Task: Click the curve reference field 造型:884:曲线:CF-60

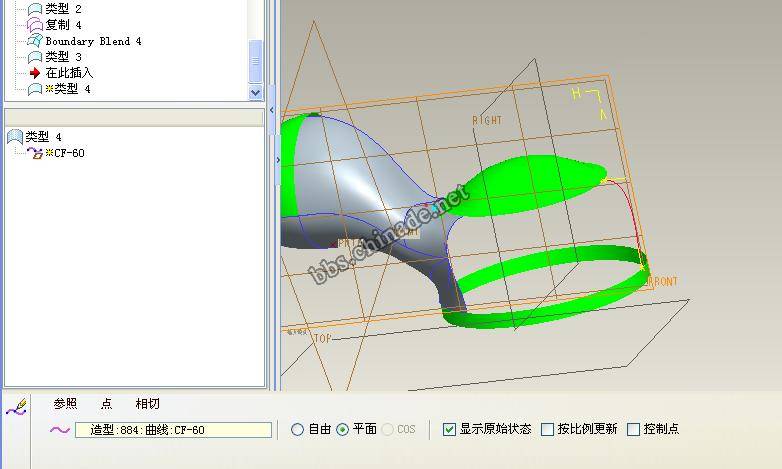Action: [x=173, y=430]
